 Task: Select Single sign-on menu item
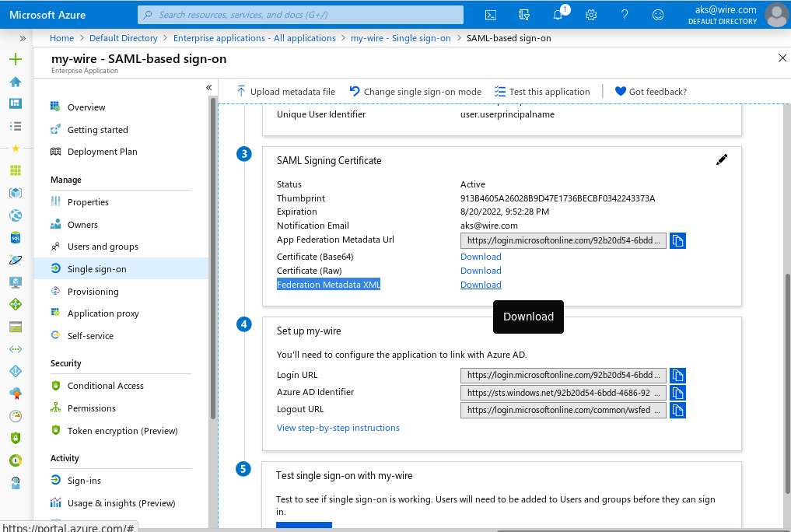click(x=121, y=269)
